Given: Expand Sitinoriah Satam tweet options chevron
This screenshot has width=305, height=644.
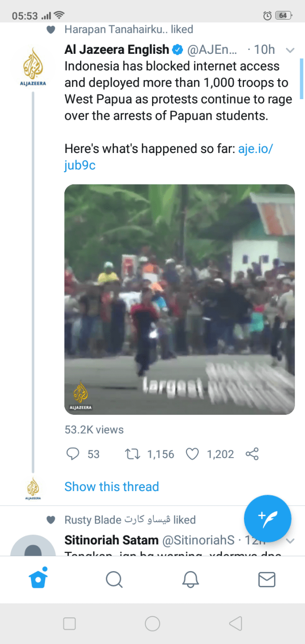Looking at the screenshot, I should coord(290,541).
